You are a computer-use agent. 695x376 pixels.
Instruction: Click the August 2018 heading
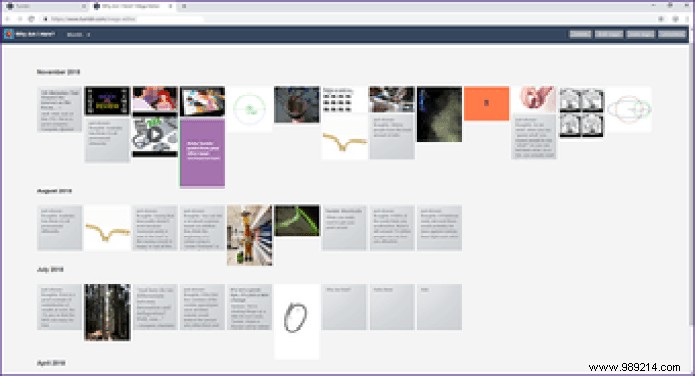point(54,191)
